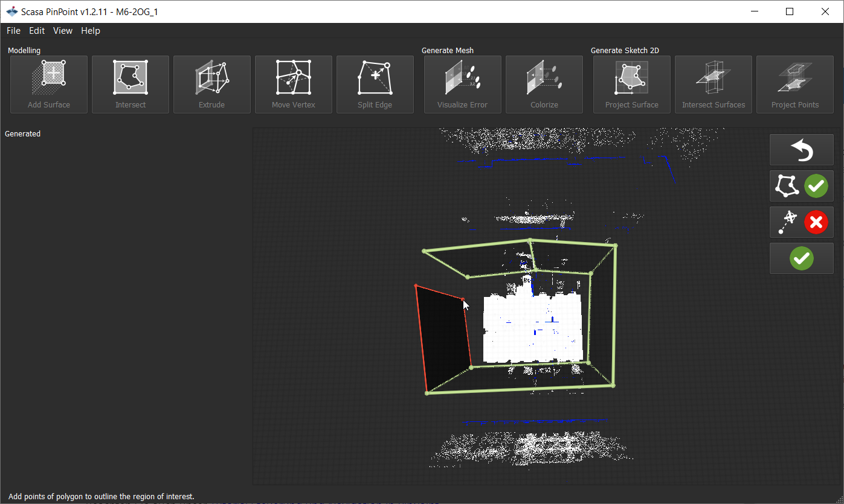Minimize the Scasa PinPoint window
Screen dimensions: 844x504
point(753,11)
